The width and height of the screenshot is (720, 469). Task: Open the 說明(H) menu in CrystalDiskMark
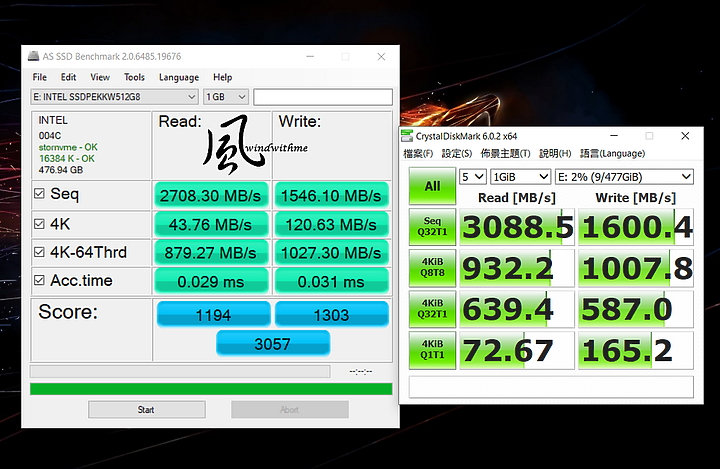pyautogui.click(x=555, y=153)
